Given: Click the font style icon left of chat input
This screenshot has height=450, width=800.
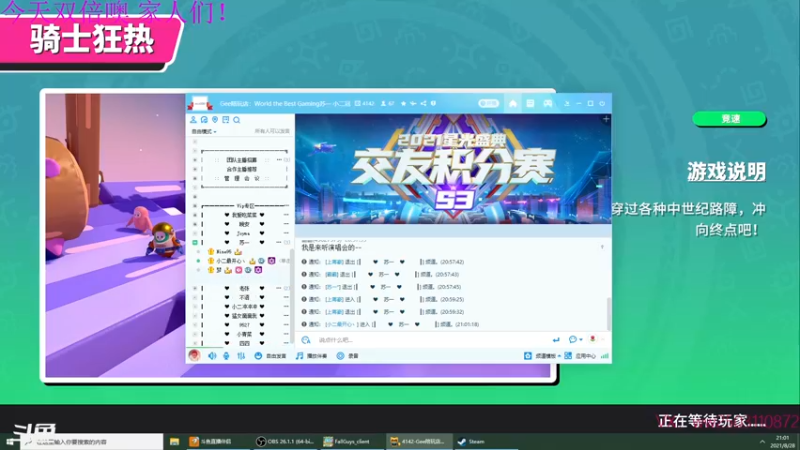Looking at the screenshot, I should (306, 340).
